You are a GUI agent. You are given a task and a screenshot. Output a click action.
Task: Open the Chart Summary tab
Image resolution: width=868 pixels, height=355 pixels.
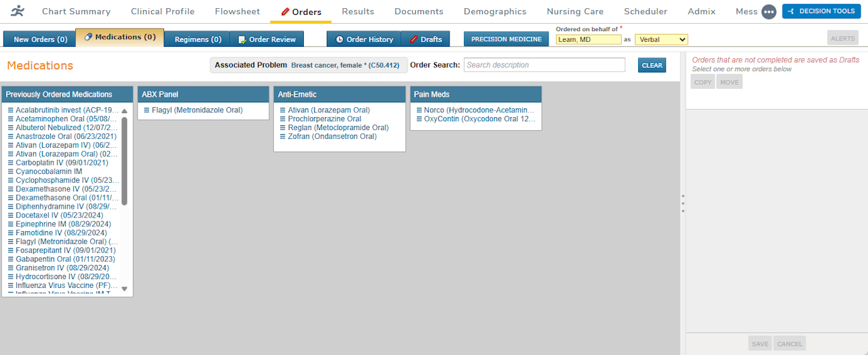point(76,12)
